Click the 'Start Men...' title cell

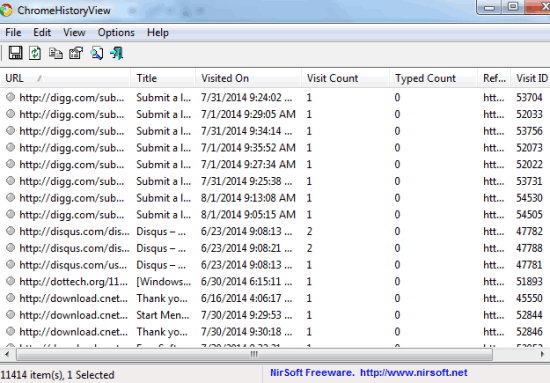(163, 315)
